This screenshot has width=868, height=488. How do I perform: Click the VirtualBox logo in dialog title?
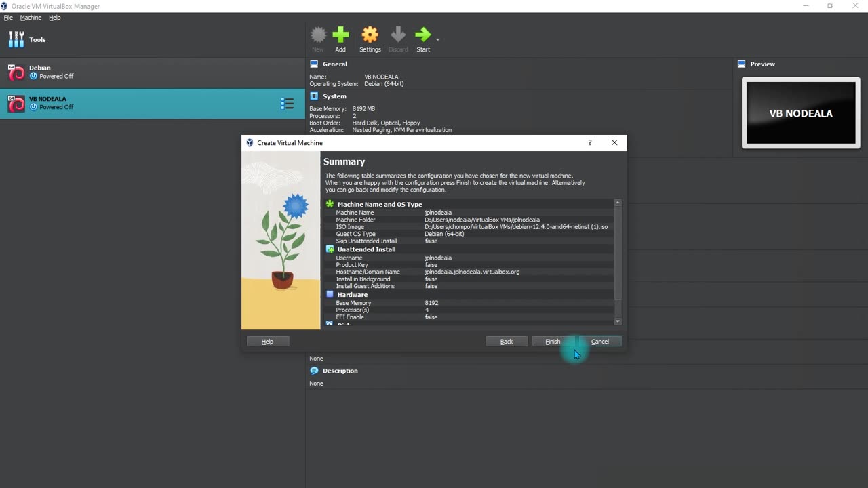[x=250, y=143]
